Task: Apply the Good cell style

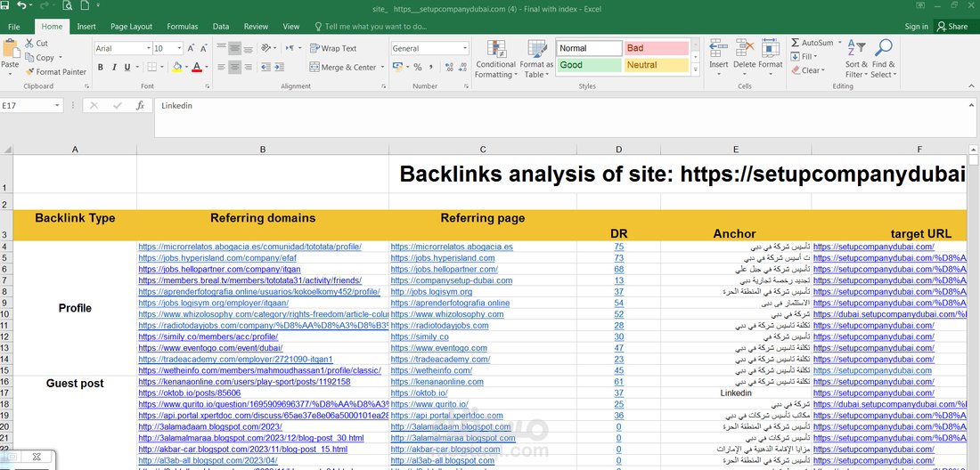Action: [x=590, y=65]
